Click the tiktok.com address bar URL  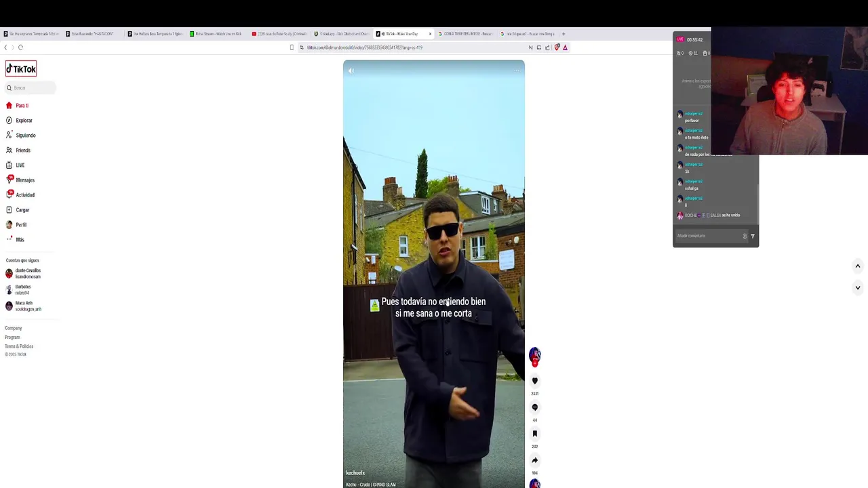pos(365,47)
